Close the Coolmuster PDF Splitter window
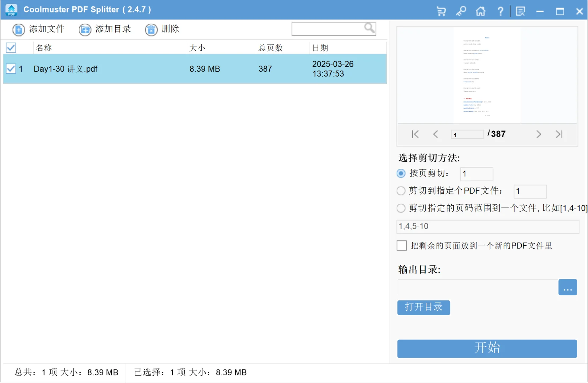The image size is (588, 383). (x=579, y=11)
